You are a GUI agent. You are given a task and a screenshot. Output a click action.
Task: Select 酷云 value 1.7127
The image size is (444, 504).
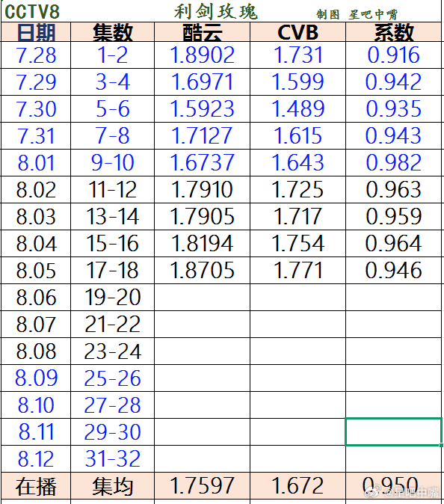(202, 135)
